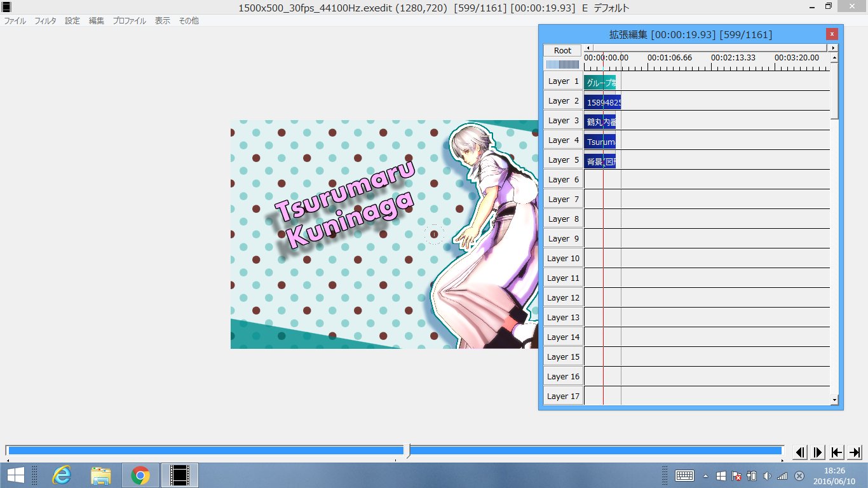Click the 00:03:20.00 timeline ruler mark
This screenshot has height=488, width=868.
click(796, 58)
